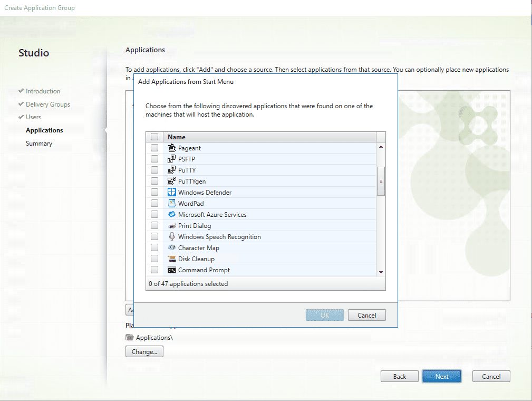Click the Character Map icon
Image resolution: width=532 pixels, height=401 pixels.
click(x=172, y=247)
